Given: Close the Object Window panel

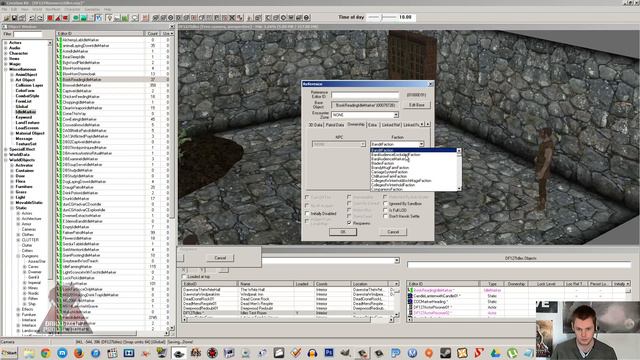Looking at the screenshot, I should click(171, 27).
